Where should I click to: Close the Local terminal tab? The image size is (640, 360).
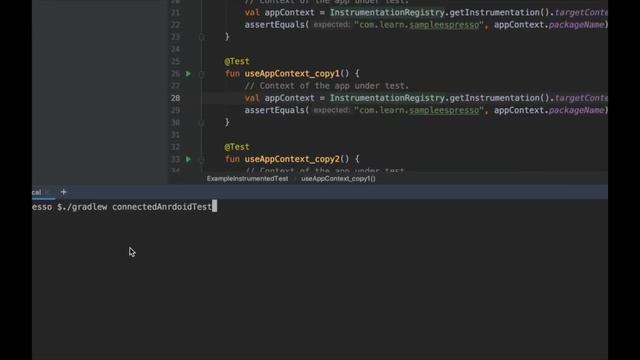tap(48, 192)
